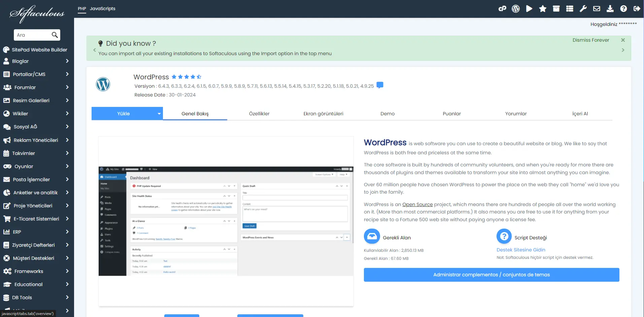
Task: Click Administrar complementos / conjuntos de temas button
Action: [492, 275]
